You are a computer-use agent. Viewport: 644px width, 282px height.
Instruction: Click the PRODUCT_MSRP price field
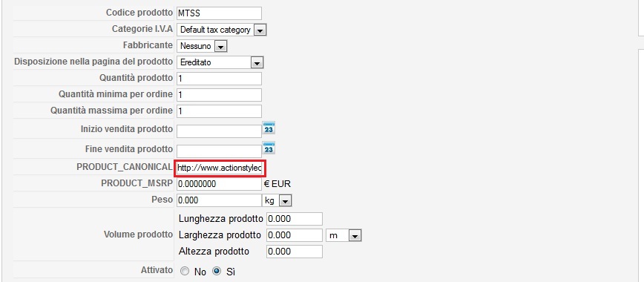click(x=219, y=184)
